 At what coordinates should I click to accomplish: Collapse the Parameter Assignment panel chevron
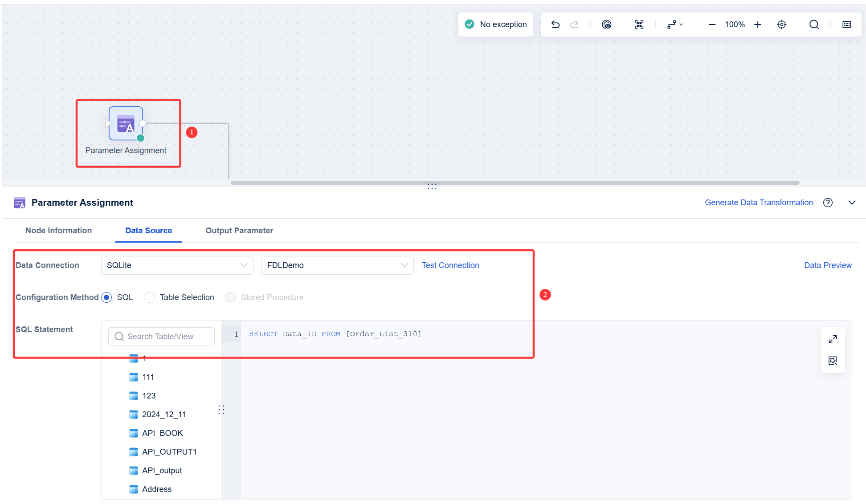(x=852, y=203)
